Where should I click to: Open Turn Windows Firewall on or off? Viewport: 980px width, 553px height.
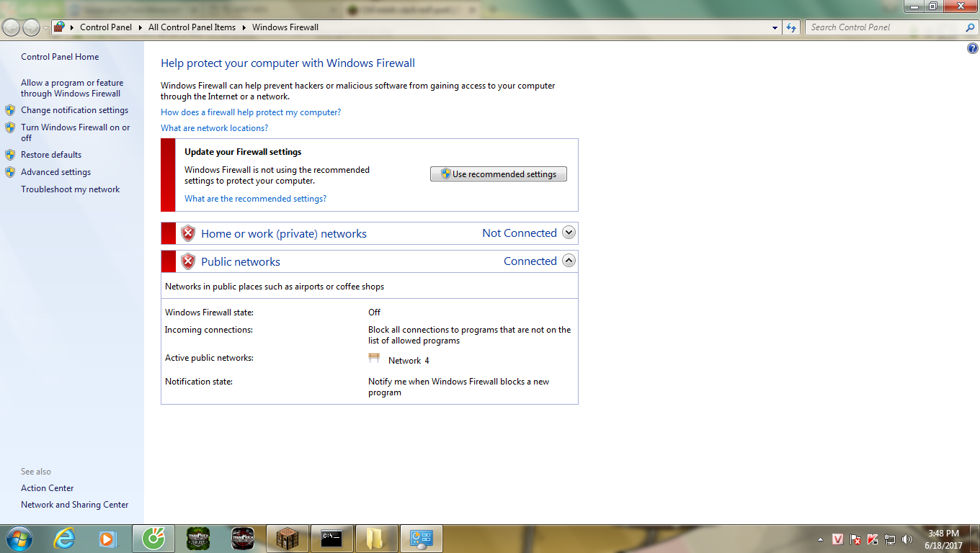pos(76,132)
